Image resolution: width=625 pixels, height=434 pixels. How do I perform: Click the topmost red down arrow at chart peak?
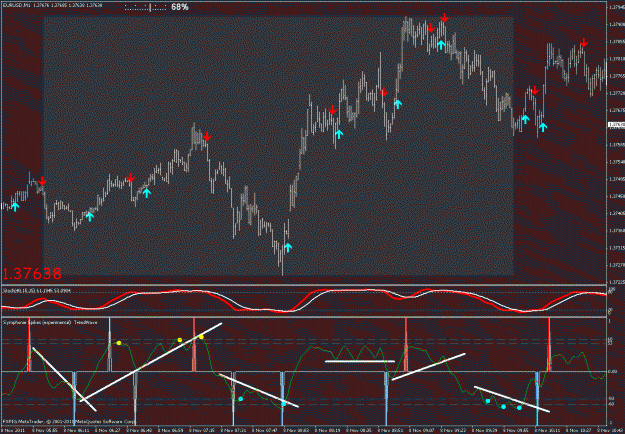pyautogui.click(x=444, y=18)
